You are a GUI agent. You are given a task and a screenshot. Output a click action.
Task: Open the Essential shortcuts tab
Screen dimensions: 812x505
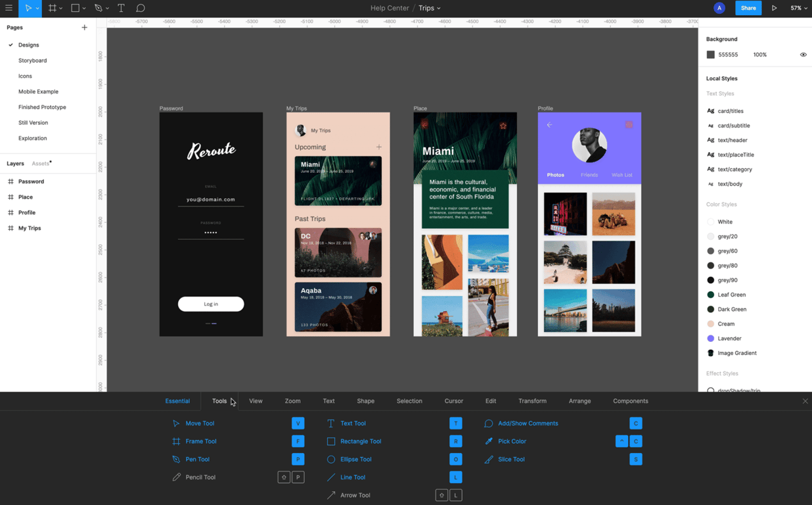click(x=177, y=401)
